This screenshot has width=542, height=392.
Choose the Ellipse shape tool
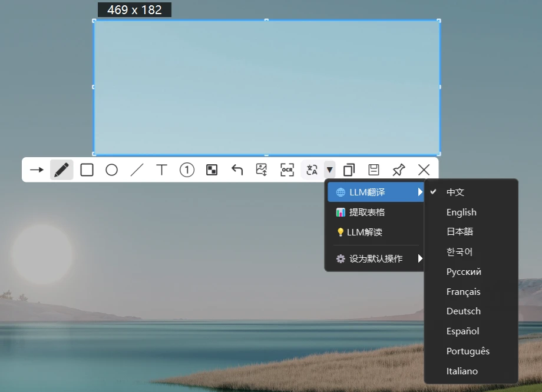(111, 170)
